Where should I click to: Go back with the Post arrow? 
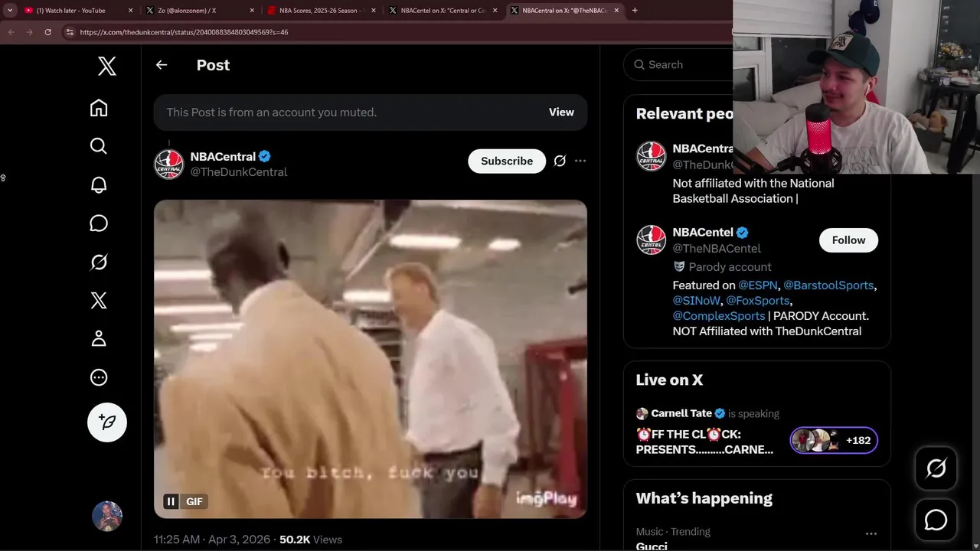[162, 65]
